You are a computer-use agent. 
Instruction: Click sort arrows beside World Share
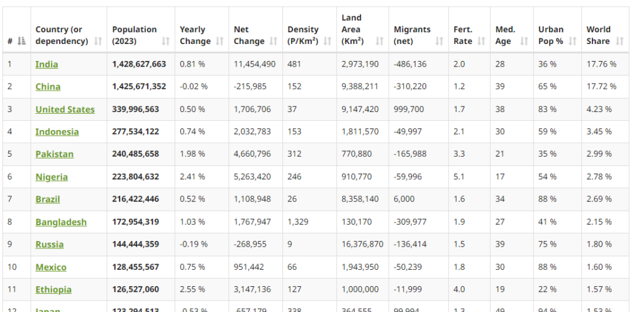619,41
